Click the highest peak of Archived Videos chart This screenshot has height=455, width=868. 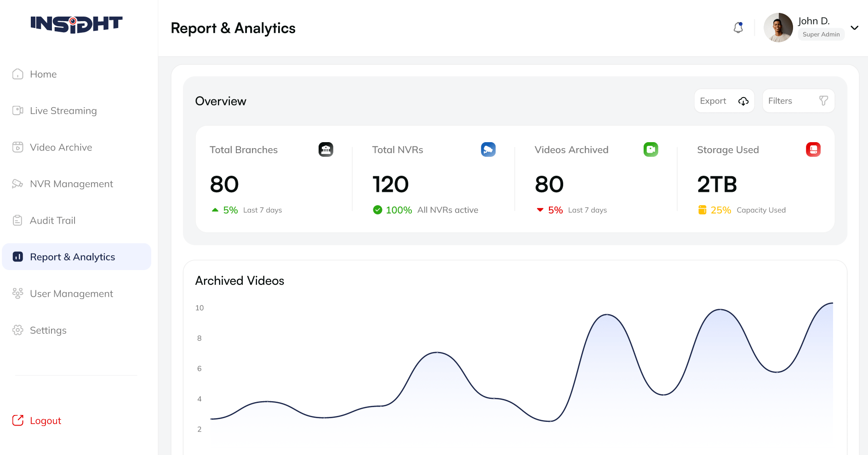point(831,303)
